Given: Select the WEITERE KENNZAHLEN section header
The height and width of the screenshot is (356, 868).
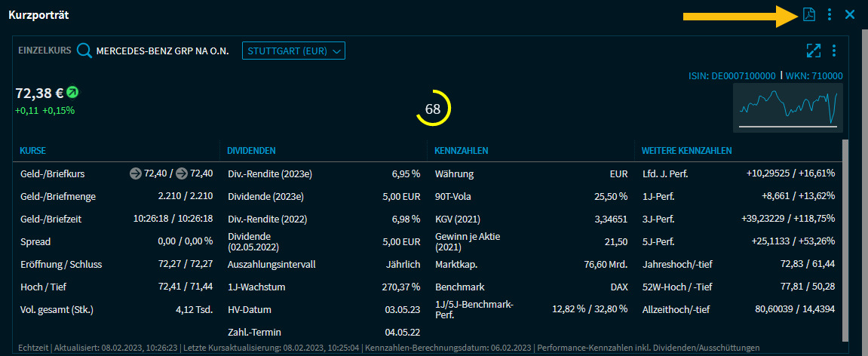Looking at the screenshot, I should [x=686, y=151].
